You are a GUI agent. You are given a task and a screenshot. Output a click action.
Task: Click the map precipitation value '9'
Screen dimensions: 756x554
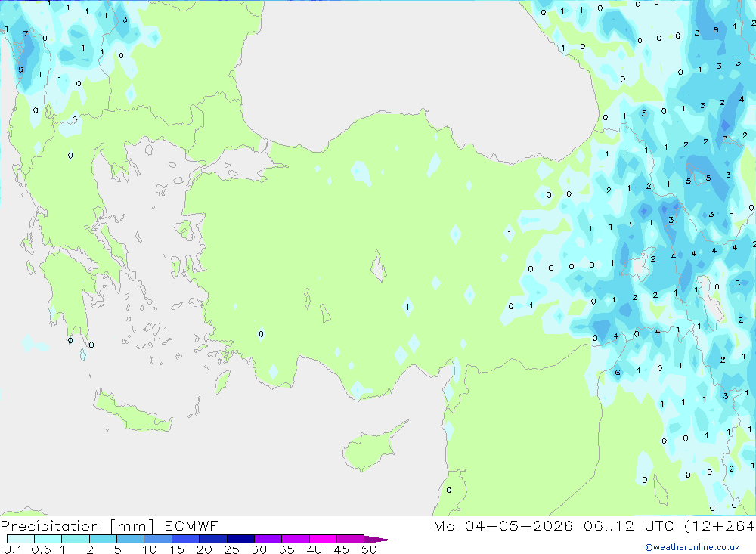(x=20, y=70)
